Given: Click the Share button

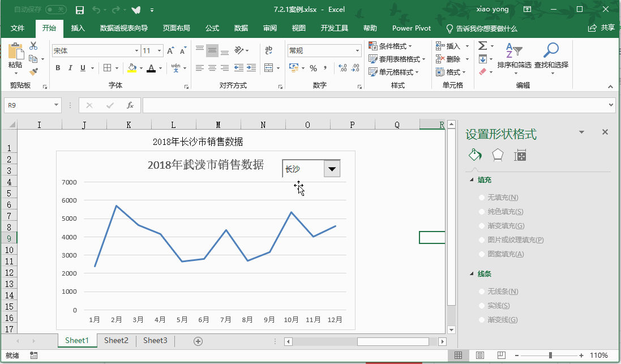Looking at the screenshot, I should pos(602,28).
